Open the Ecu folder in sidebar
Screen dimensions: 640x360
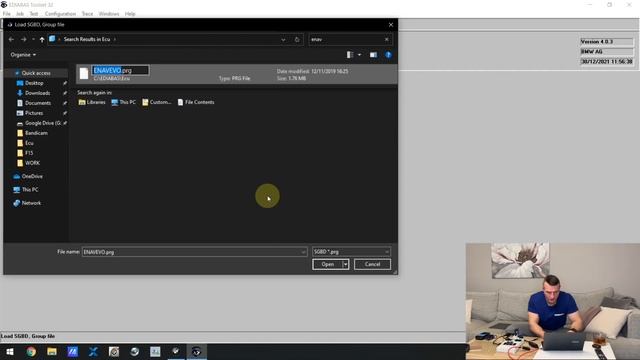click(29, 143)
